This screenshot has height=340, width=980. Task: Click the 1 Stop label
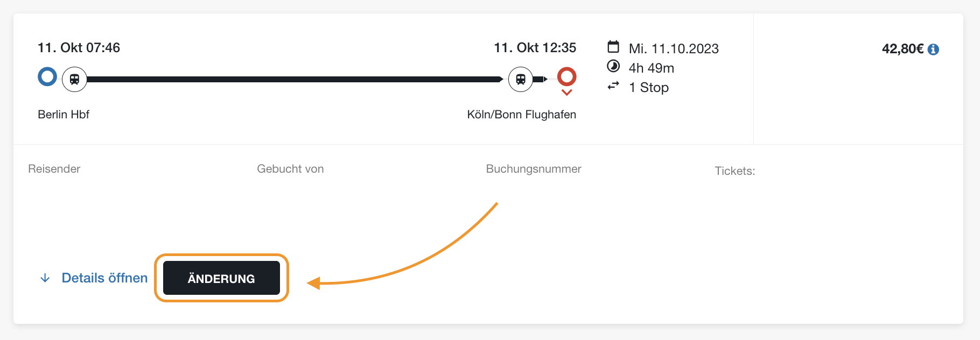pos(649,88)
